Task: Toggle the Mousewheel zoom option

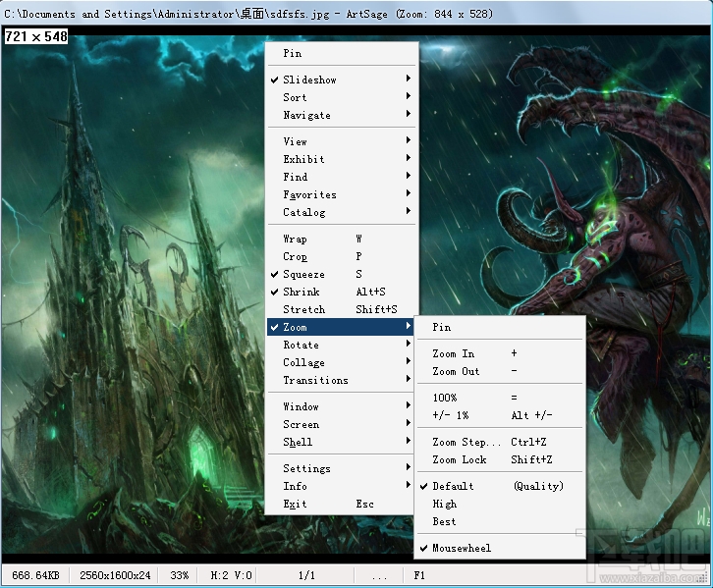Action: tap(462, 549)
